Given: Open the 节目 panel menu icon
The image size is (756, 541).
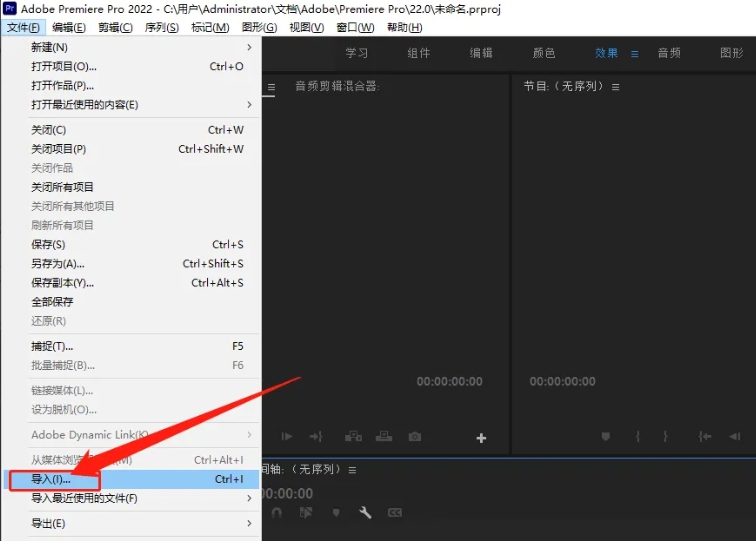Looking at the screenshot, I should pyautogui.click(x=615, y=87).
